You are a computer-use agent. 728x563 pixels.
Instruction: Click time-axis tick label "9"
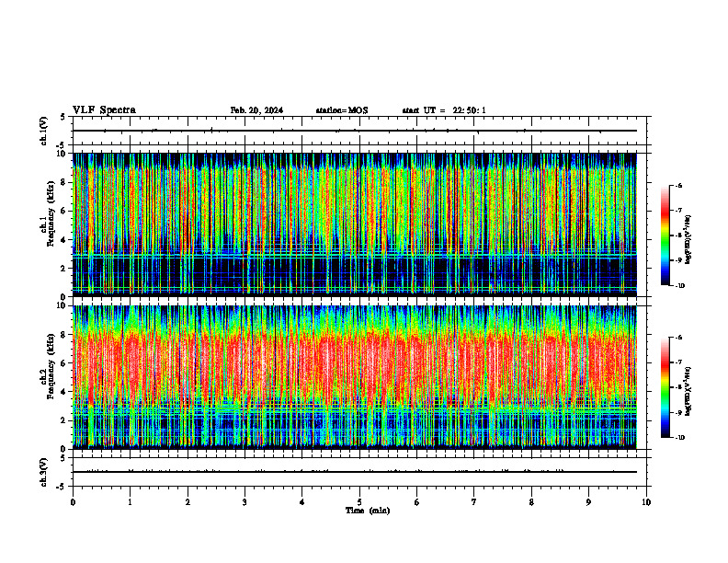pos(588,502)
